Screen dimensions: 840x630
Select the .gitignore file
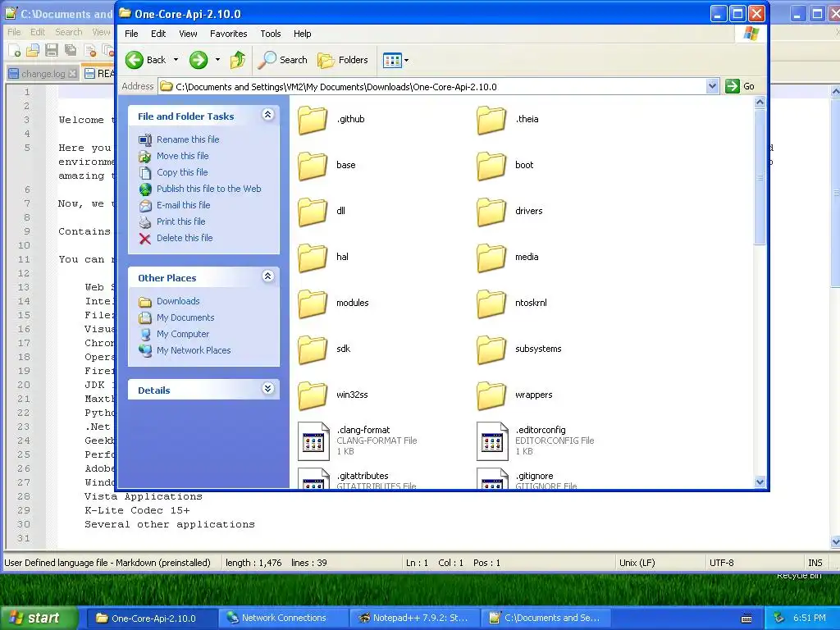[527, 479]
